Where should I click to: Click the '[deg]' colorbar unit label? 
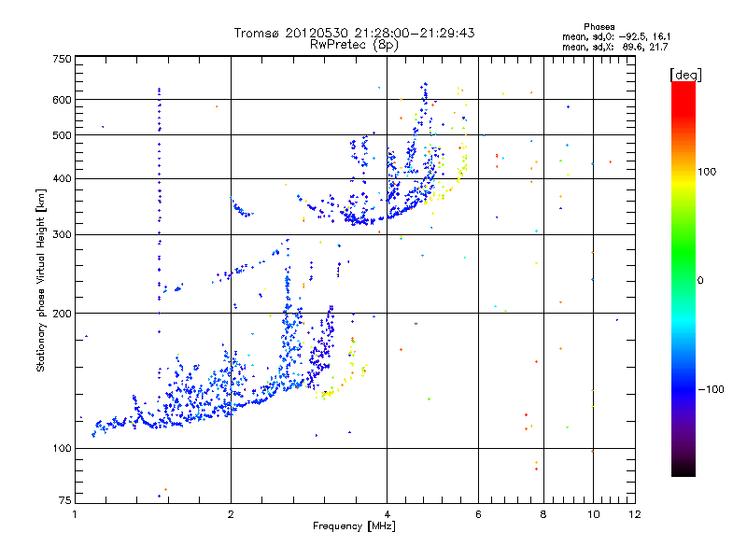(x=685, y=75)
